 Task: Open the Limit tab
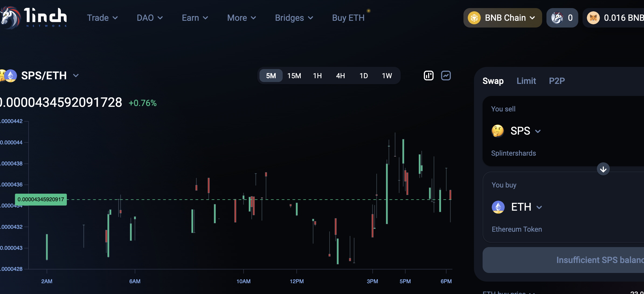(x=526, y=81)
